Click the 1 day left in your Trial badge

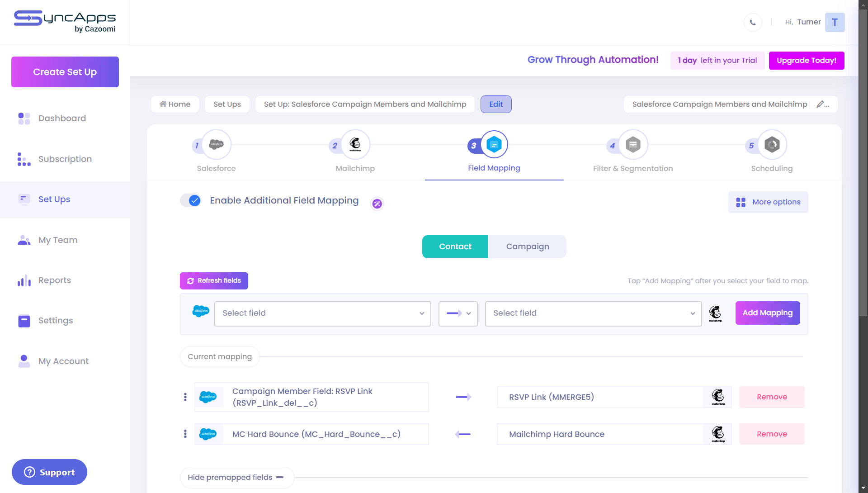point(717,61)
